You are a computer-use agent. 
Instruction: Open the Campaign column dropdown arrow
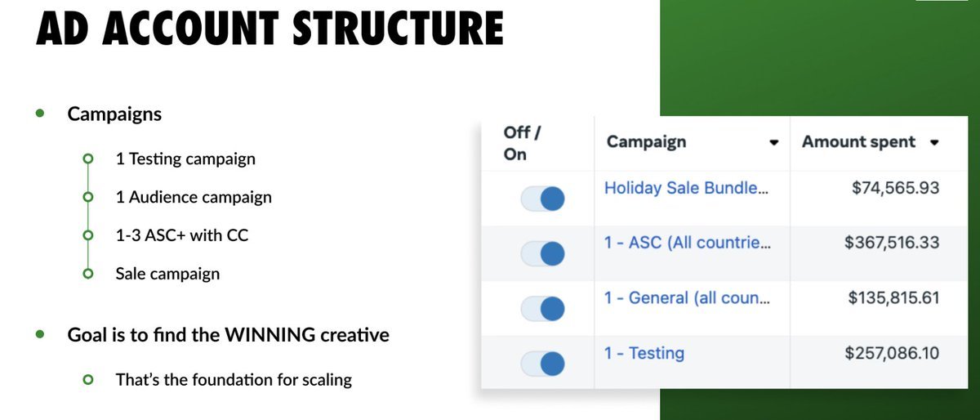click(774, 143)
